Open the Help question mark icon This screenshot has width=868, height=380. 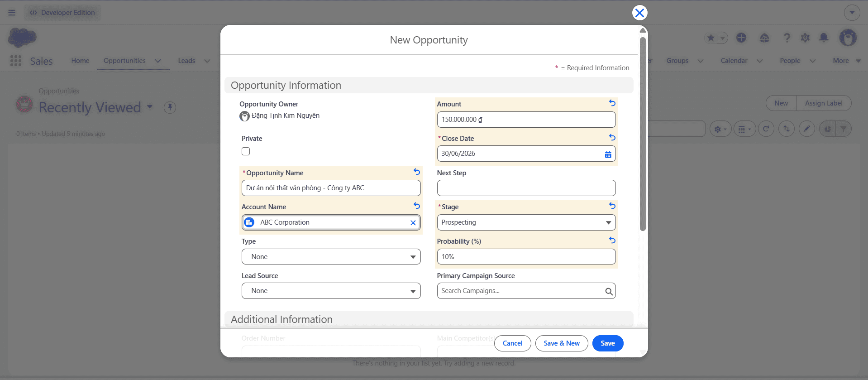787,38
